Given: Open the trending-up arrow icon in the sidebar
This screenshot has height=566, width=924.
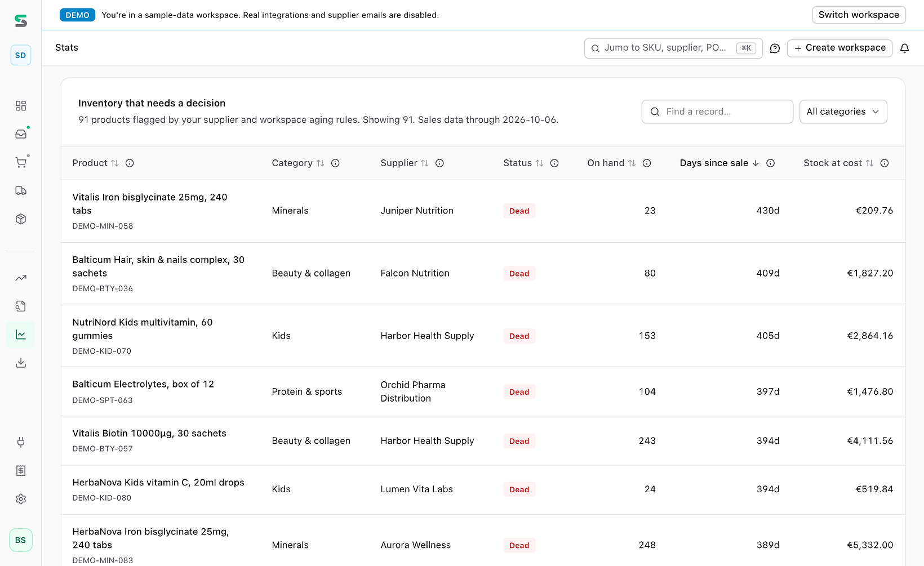Looking at the screenshot, I should (x=21, y=278).
